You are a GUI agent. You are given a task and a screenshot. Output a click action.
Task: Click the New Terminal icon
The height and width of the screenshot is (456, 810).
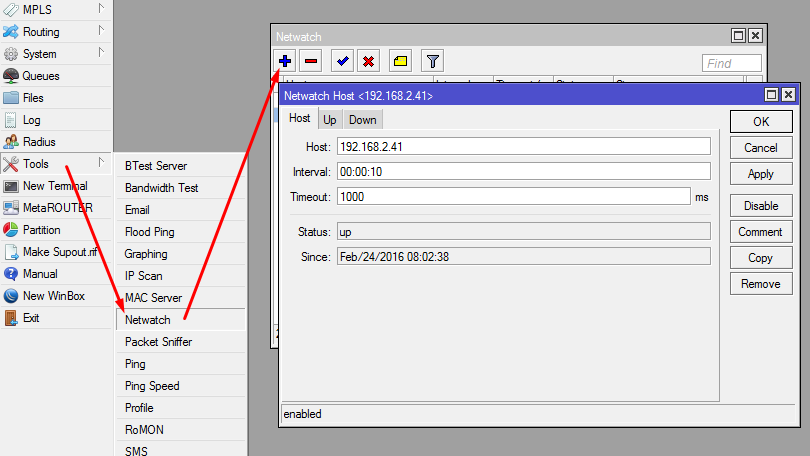point(10,186)
